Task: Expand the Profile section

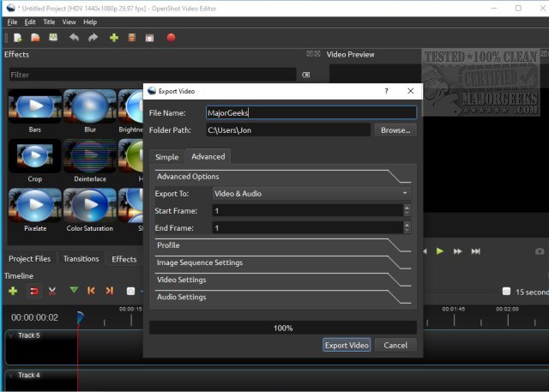Action: click(x=168, y=245)
